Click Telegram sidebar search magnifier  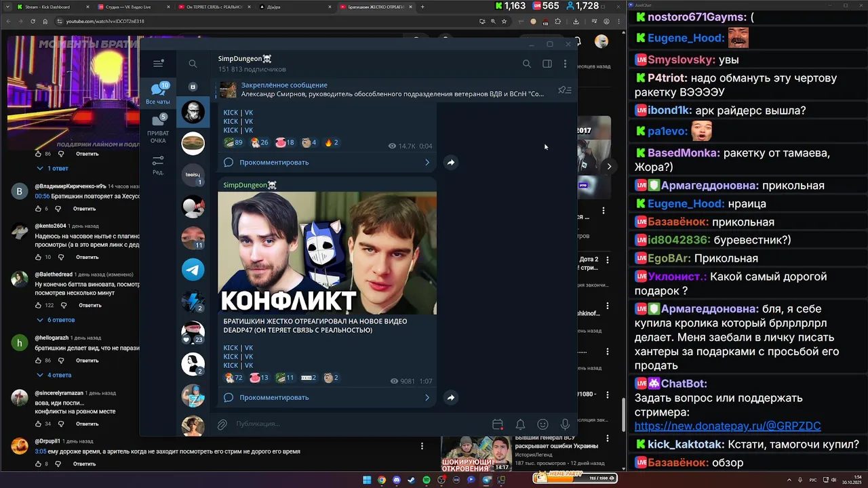(193, 64)
